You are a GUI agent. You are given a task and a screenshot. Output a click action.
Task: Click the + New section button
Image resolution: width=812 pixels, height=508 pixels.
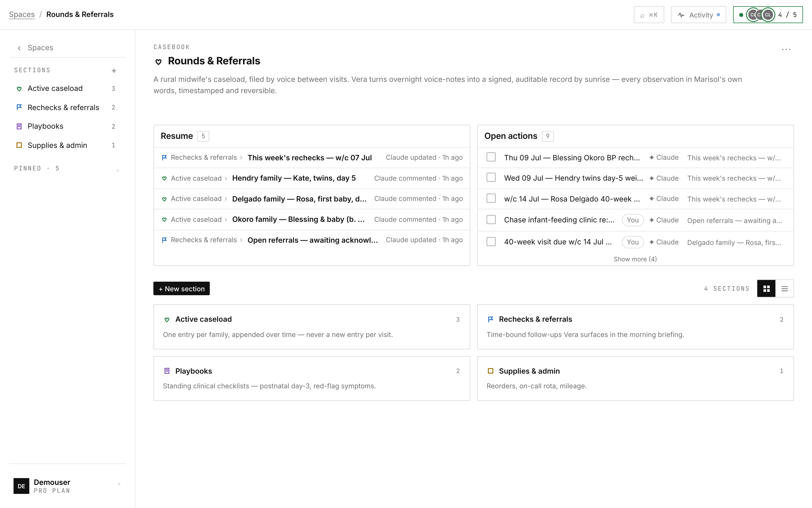182,289
